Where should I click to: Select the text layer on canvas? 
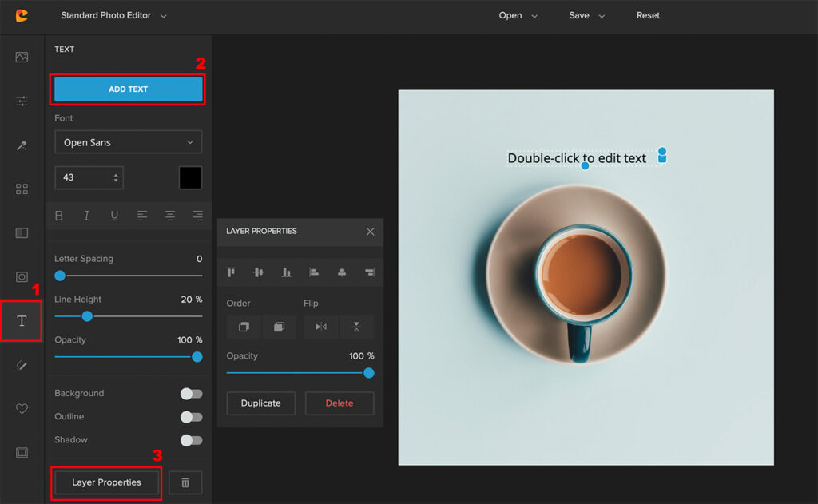577,158
